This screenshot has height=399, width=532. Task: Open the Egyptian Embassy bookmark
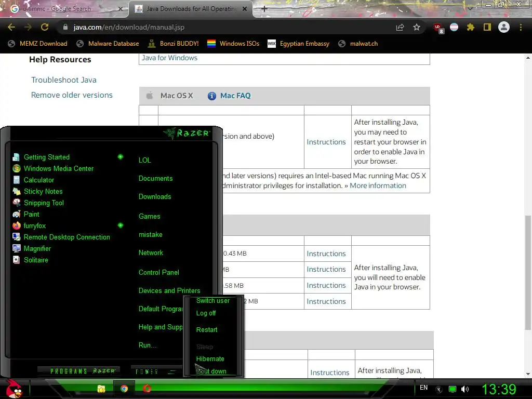(x=299, y=44)
